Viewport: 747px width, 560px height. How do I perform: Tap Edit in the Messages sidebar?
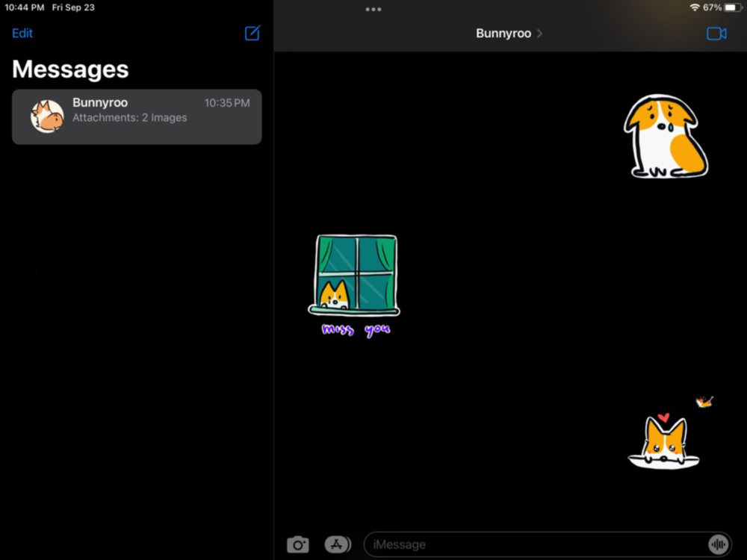point(22,34)
